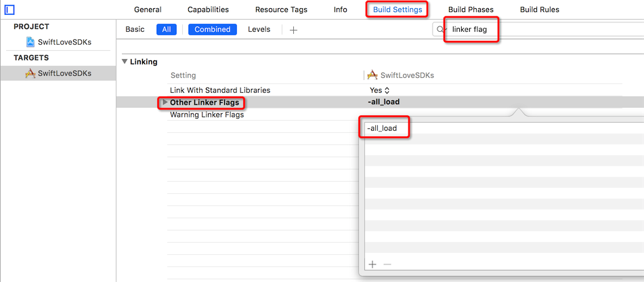Remove the flag with the popover minus button
The height and width of the screenshot is (282, 644).
tap(387, 264)
